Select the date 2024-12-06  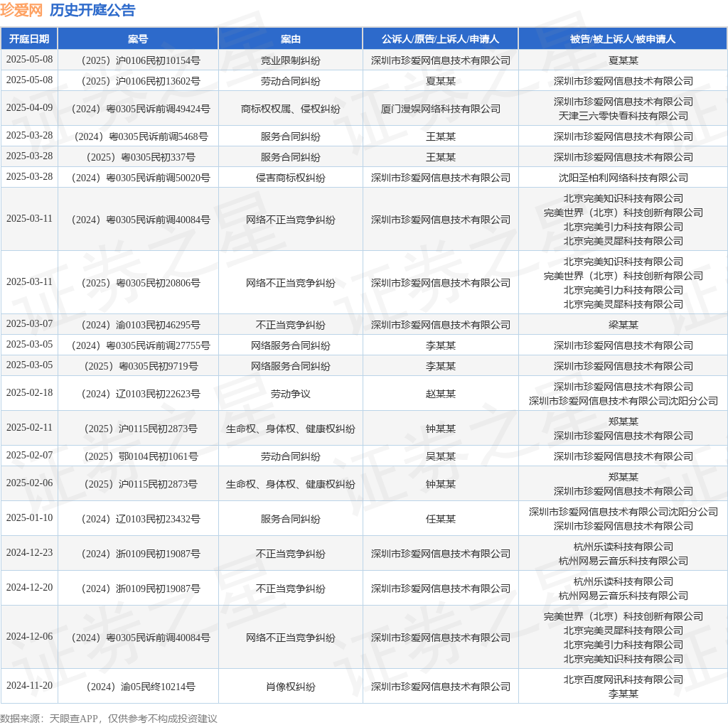pos(29,636)
